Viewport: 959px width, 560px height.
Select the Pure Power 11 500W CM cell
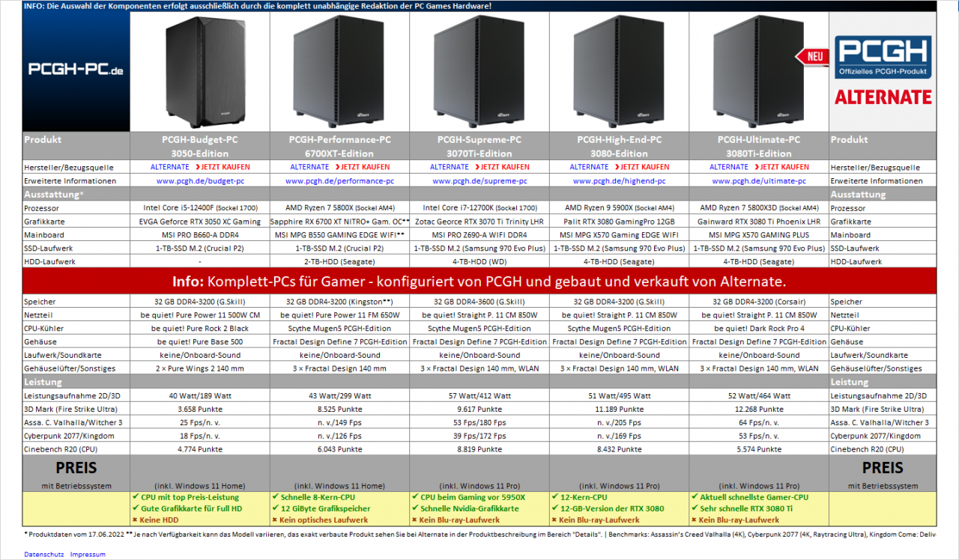coord(200,315)
